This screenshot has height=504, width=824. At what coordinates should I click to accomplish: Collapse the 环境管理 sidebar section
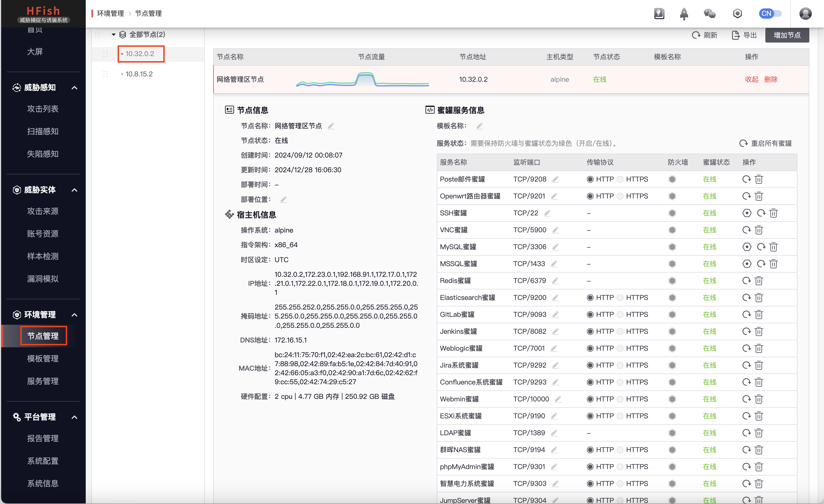(74, 315)
